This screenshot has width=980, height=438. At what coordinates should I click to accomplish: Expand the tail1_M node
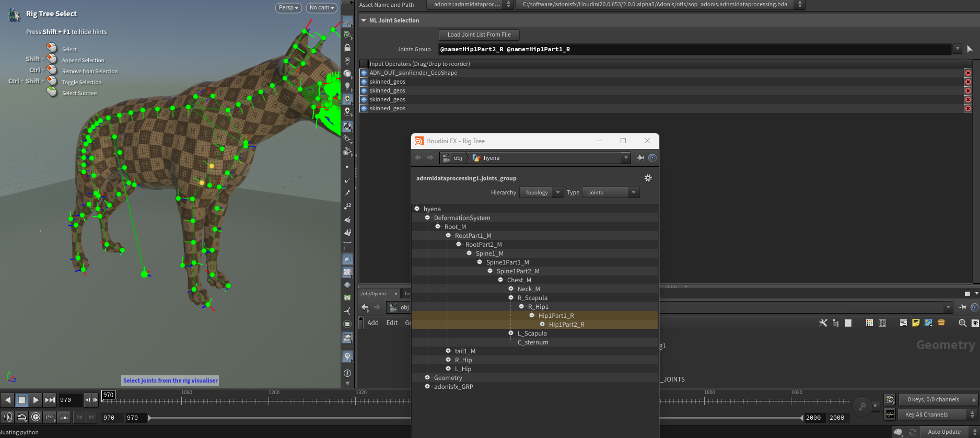tap(448, 351)
